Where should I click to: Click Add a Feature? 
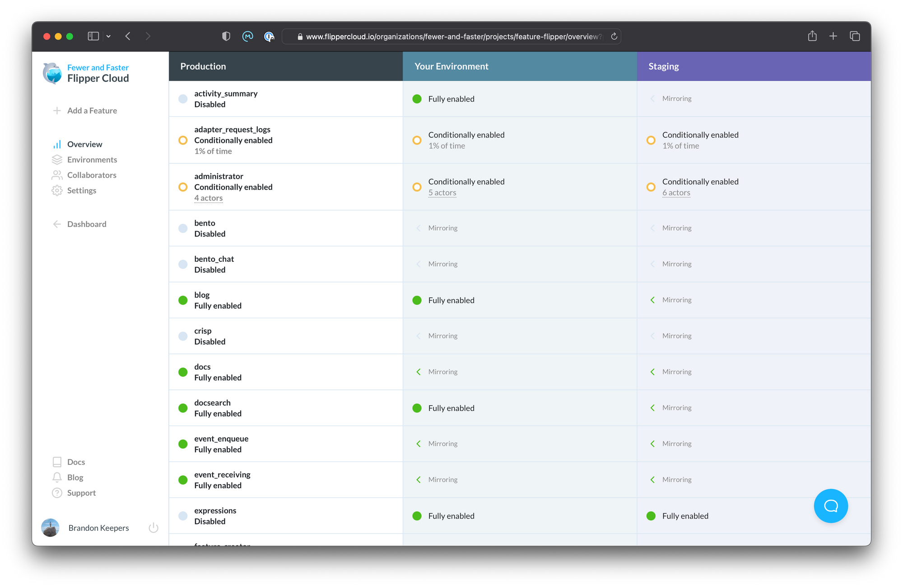point(92,111)
